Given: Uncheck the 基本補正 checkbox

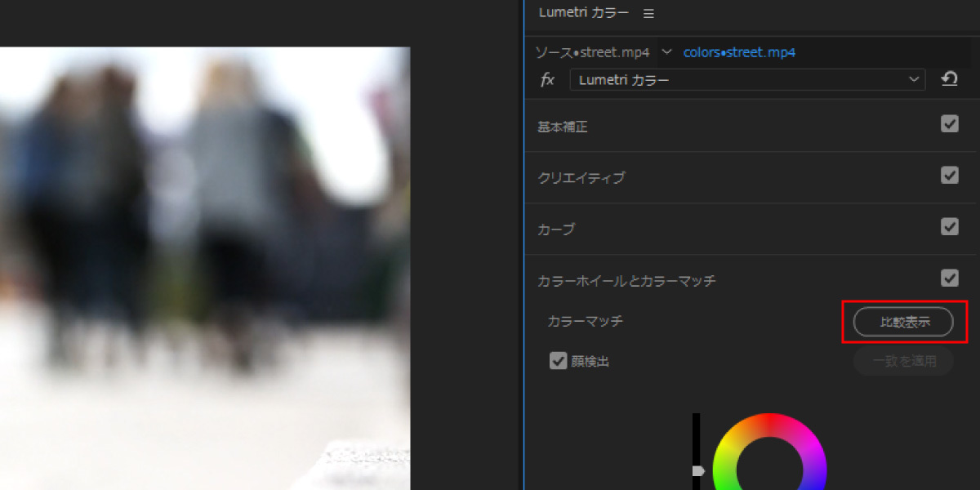Looking at the screenshot, I should (x=949, y=124).
